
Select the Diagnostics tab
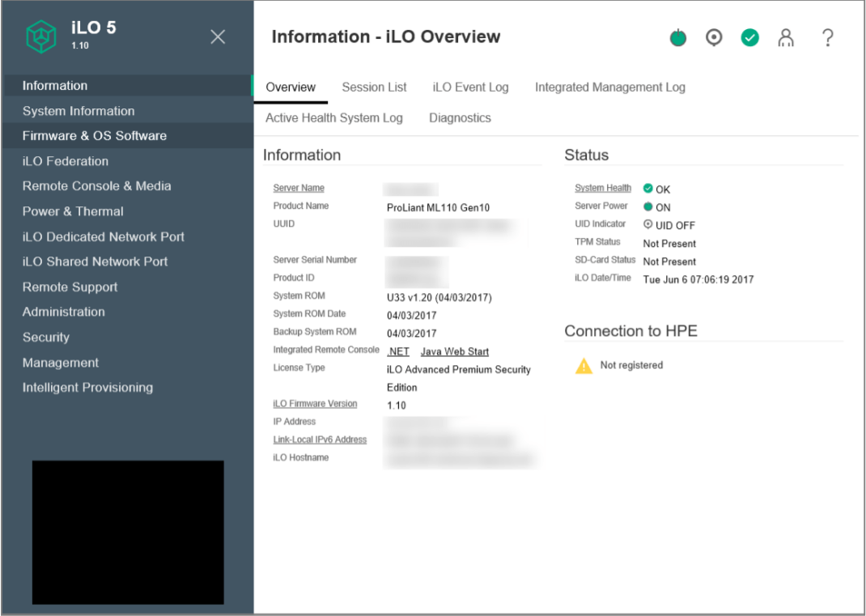[460, 118]
